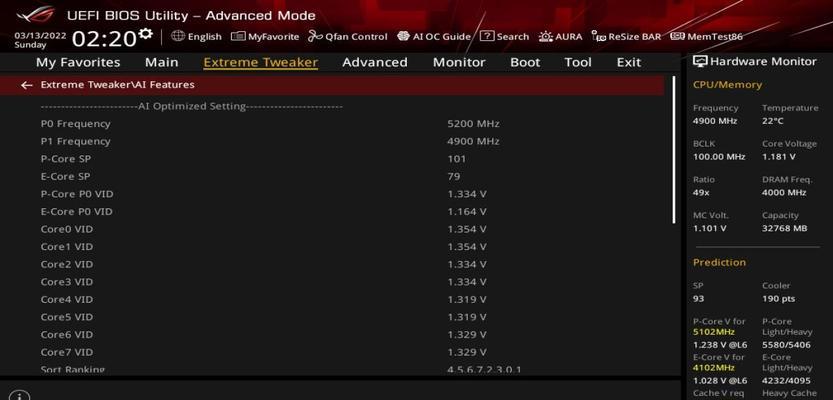833x400 pixels.
Task: Go to the Monitor tab
Action: 459,62
